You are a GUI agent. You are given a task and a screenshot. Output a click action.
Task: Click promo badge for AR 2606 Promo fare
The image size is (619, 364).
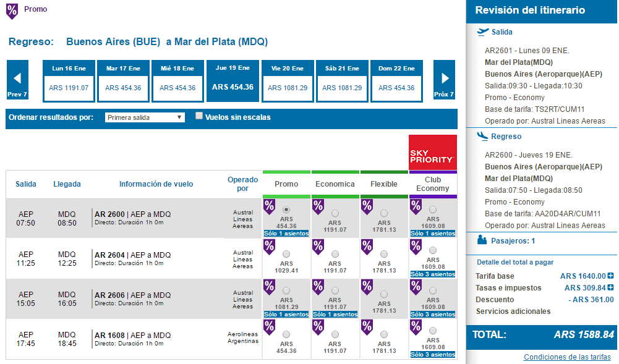point(269,287)
